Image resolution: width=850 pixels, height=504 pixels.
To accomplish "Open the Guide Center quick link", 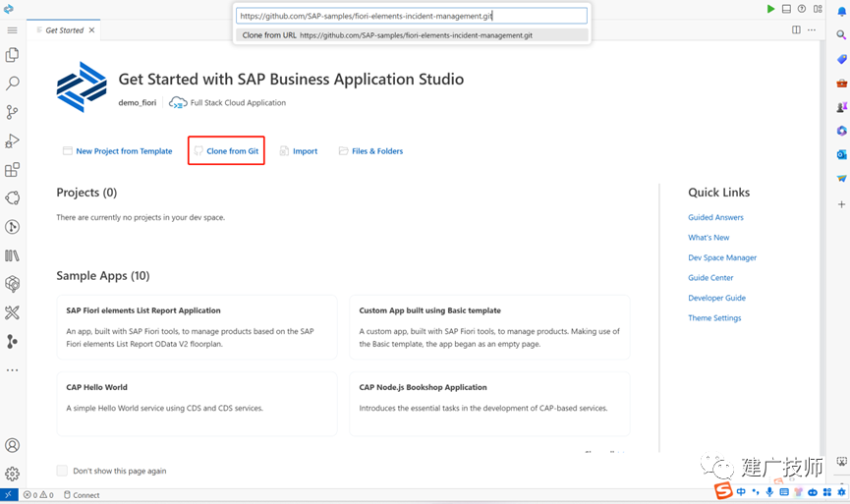I will coord(710,277).
